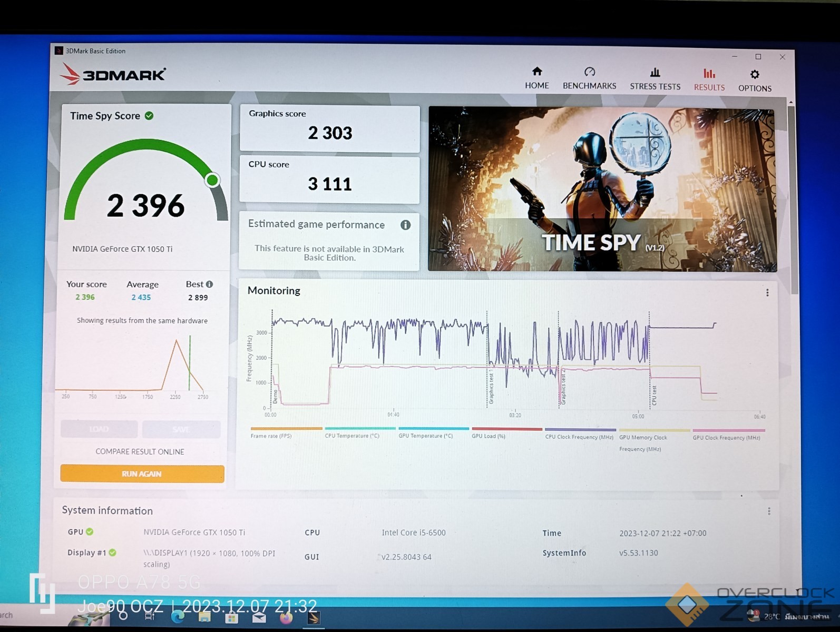Image resolution: width=840 pixels, height=632 pixels.
Task: Click the green check next to GPU
Action: [x=90, y=532]
